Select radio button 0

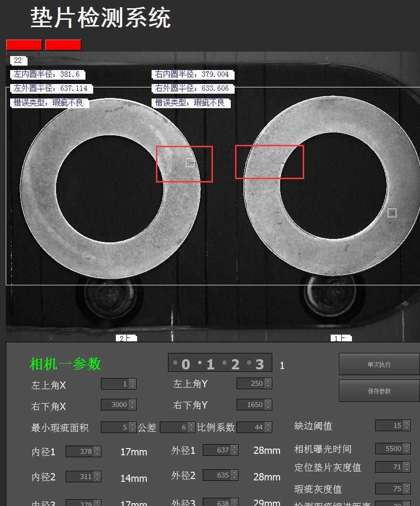175,363
